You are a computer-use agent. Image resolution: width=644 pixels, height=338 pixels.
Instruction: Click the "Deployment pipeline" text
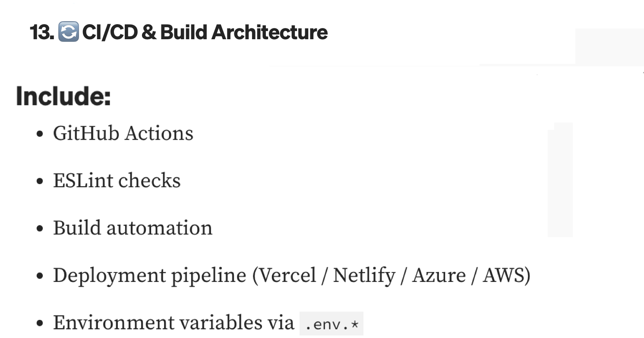coord(149,275)
